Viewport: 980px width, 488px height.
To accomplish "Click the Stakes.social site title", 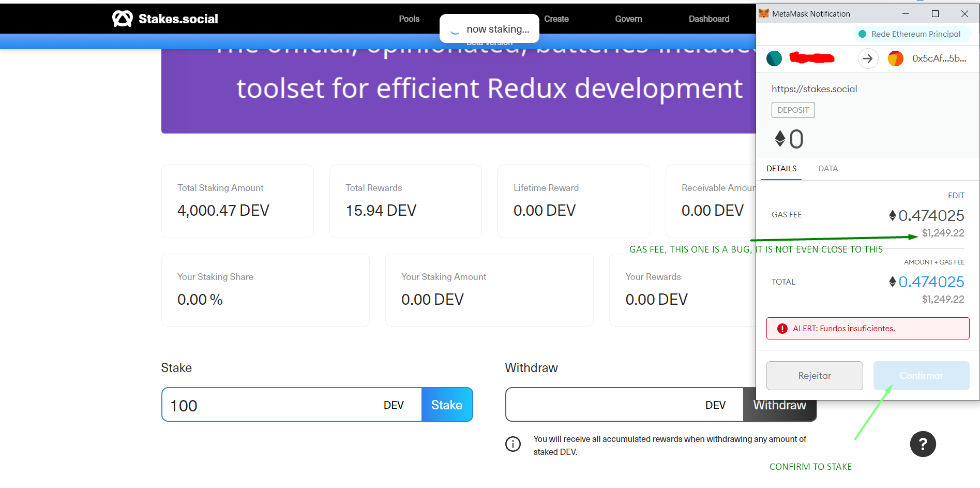I will (x=178, y=19).
